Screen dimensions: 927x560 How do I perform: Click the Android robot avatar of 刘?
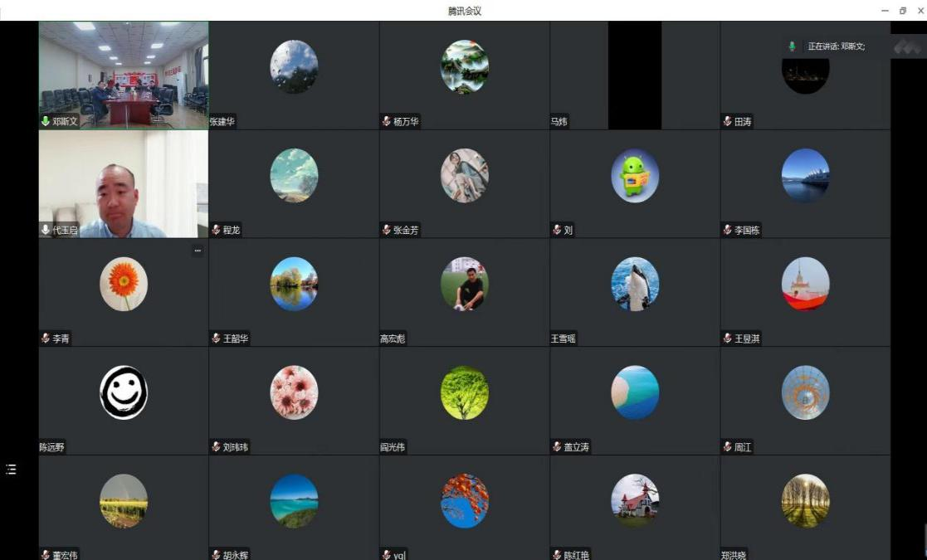(635, 175)
